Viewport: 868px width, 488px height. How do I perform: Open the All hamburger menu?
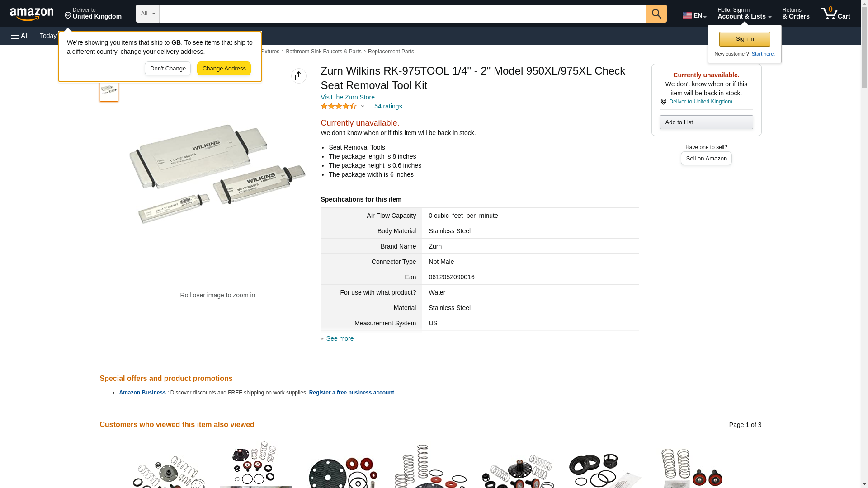tap(20, 36)
